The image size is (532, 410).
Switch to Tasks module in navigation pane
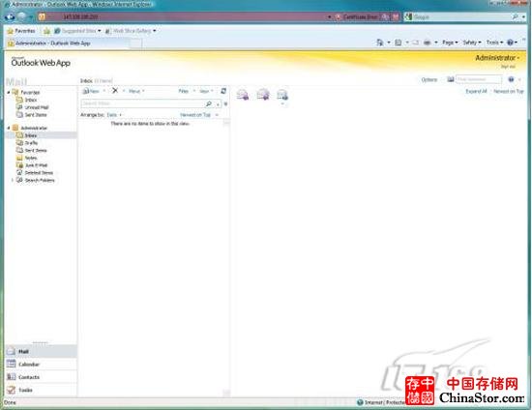click(41, 390)
